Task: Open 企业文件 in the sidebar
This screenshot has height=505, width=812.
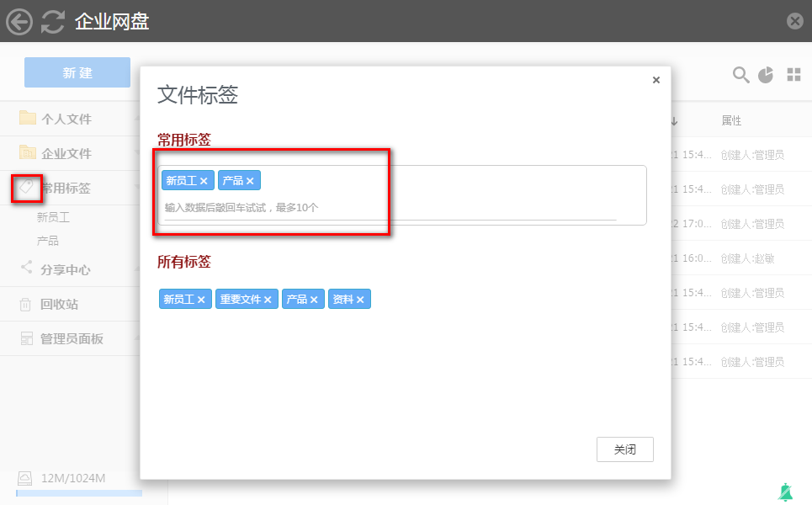Action: click(x=66, y=154)
